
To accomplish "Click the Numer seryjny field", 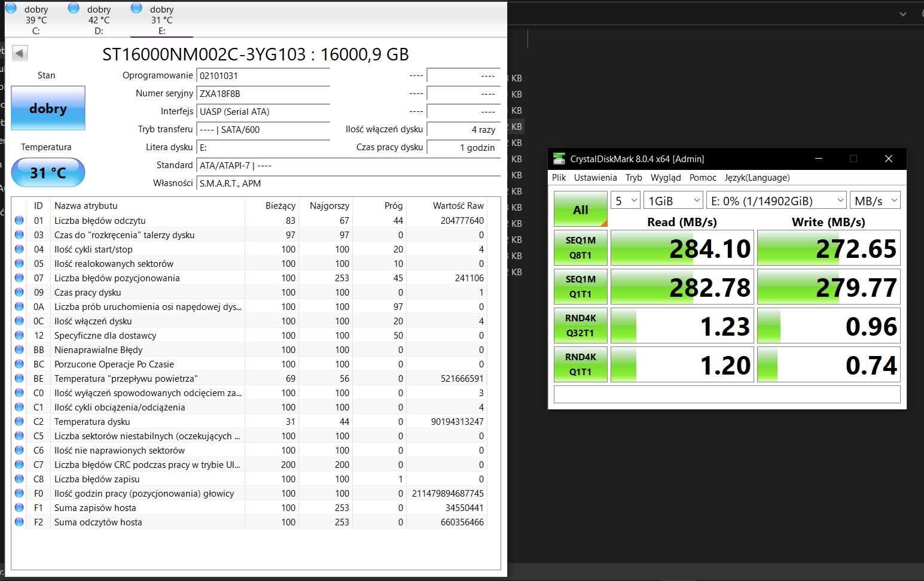I will (263, 94).
